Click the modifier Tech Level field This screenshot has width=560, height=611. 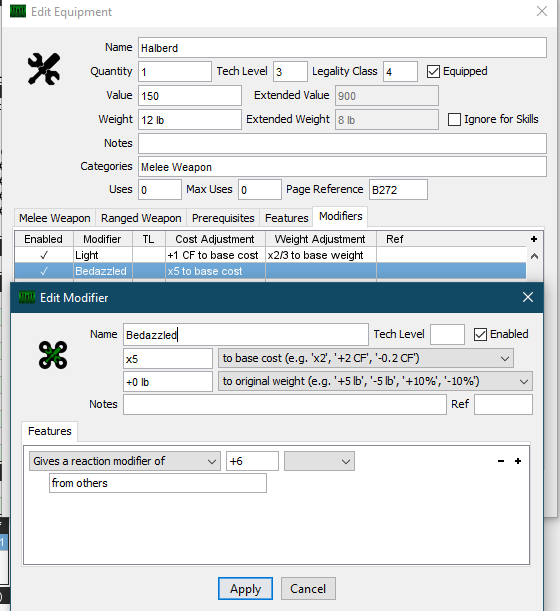447,335
